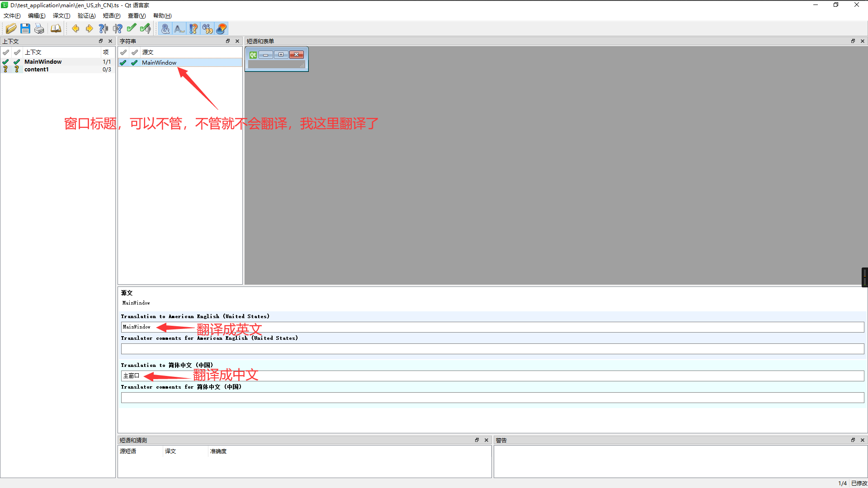
Task: Click the red close button in preview
Action: coord(297,55)
